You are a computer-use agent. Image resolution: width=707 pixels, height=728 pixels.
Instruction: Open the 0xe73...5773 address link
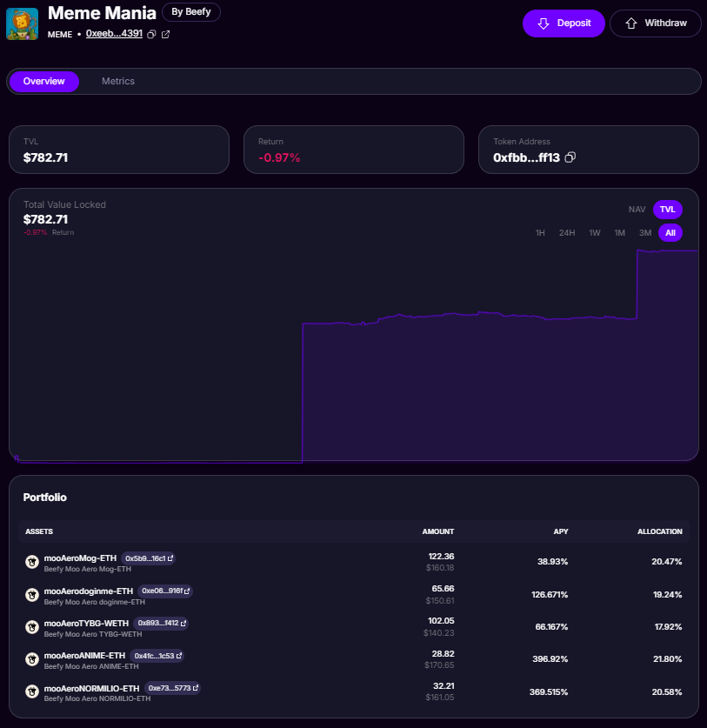point(172,688)
